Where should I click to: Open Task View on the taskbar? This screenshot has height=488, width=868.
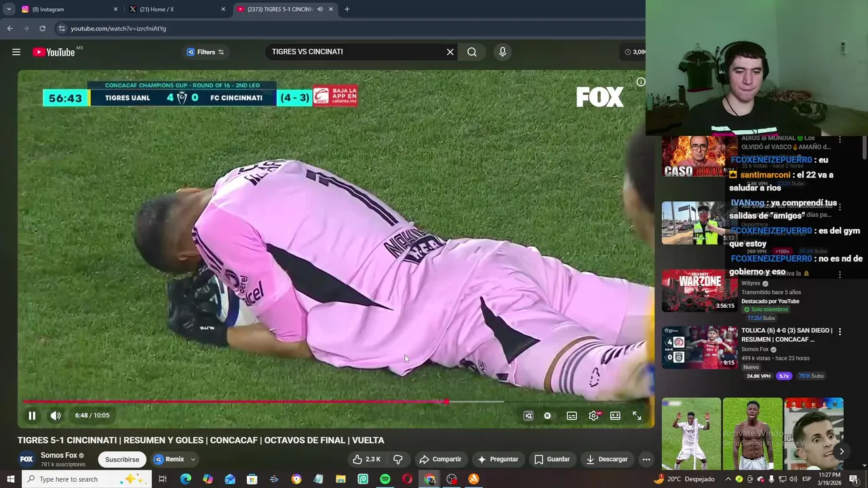[163, 479]
